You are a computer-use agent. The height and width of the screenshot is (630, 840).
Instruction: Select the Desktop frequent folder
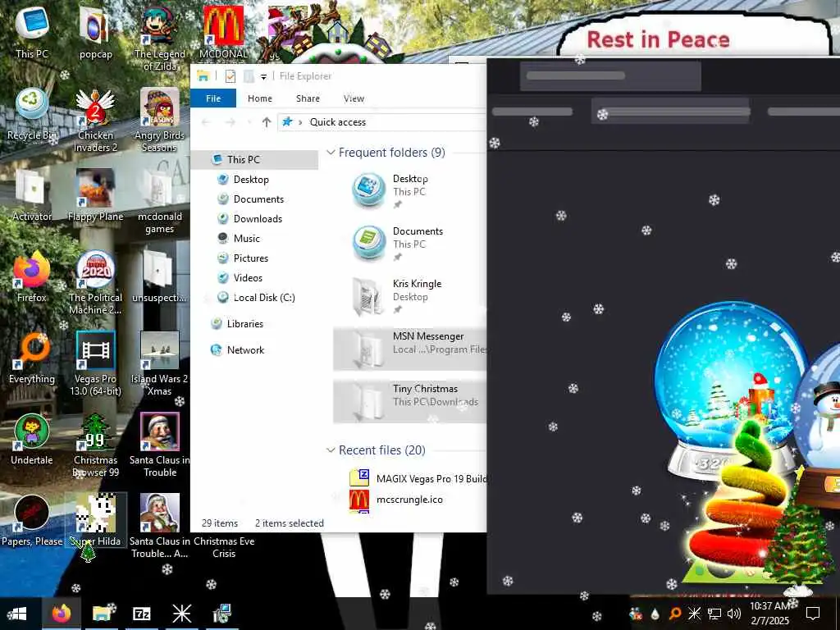point(410,190)
